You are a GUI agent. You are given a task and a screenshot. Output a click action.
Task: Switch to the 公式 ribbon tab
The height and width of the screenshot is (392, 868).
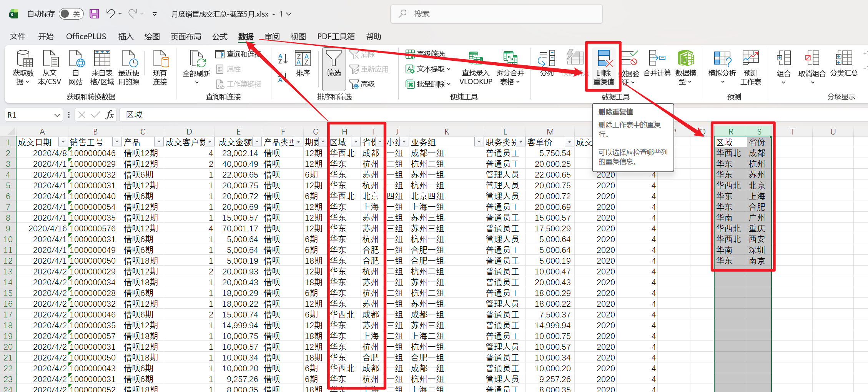[x=219, y=36]
